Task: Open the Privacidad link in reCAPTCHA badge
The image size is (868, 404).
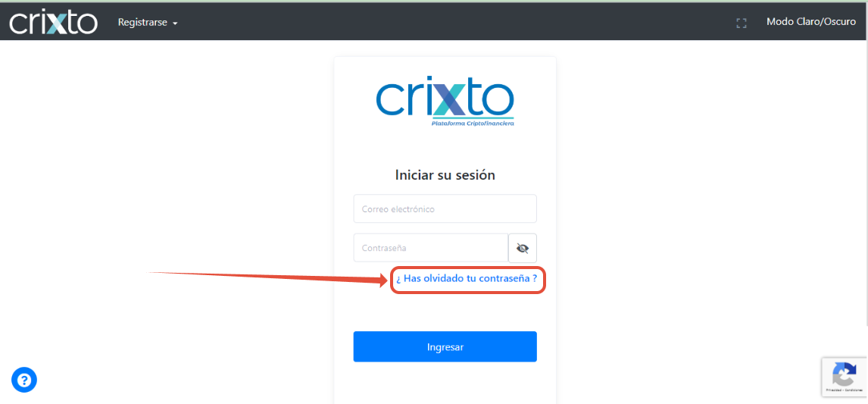Action: pos(834,390)
